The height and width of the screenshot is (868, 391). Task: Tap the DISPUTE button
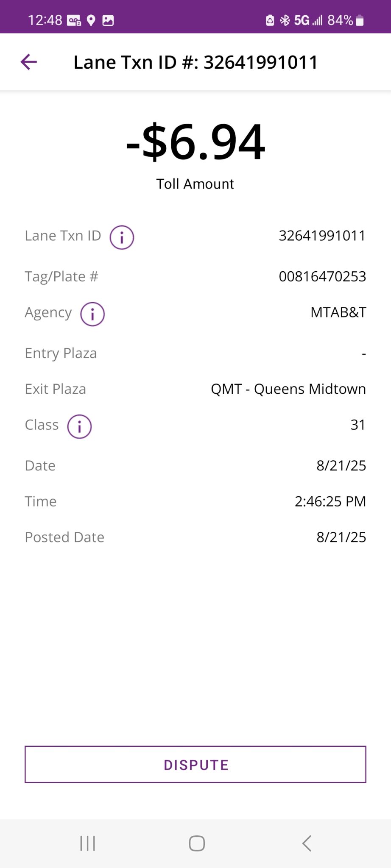tap(195, 764)
